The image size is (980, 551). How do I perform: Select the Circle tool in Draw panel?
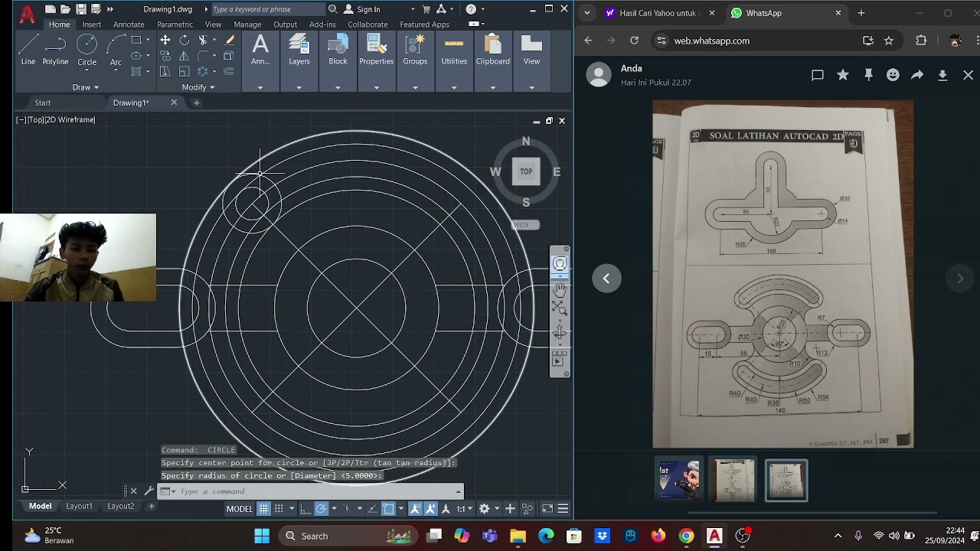click(x=87, y=51)
